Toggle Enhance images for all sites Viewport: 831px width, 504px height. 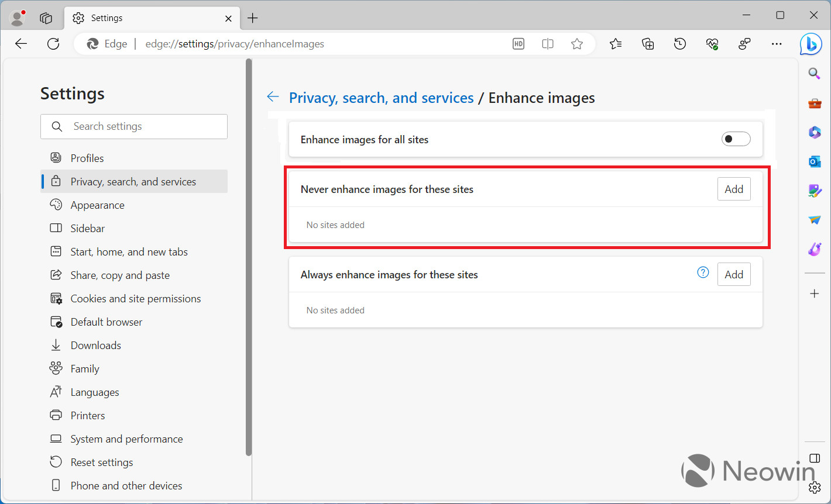tap(736, 139)
